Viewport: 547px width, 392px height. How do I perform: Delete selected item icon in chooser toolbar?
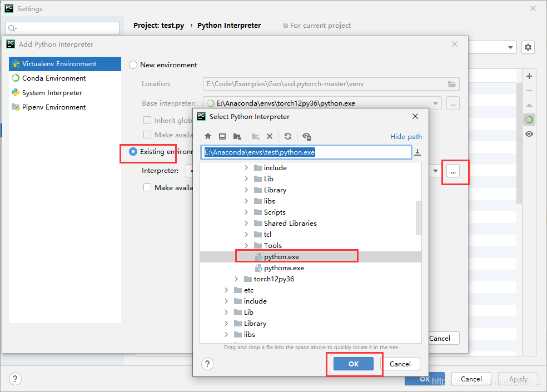[270, 136]
